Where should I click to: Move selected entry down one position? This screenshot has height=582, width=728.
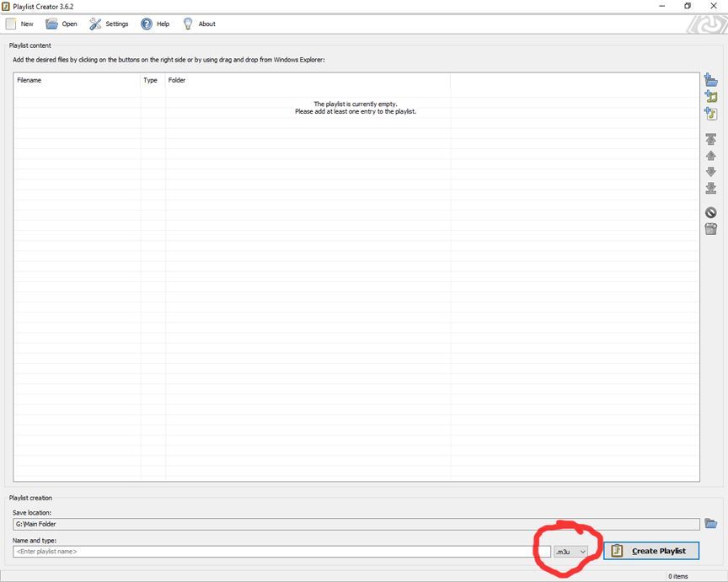pos(710,172)
